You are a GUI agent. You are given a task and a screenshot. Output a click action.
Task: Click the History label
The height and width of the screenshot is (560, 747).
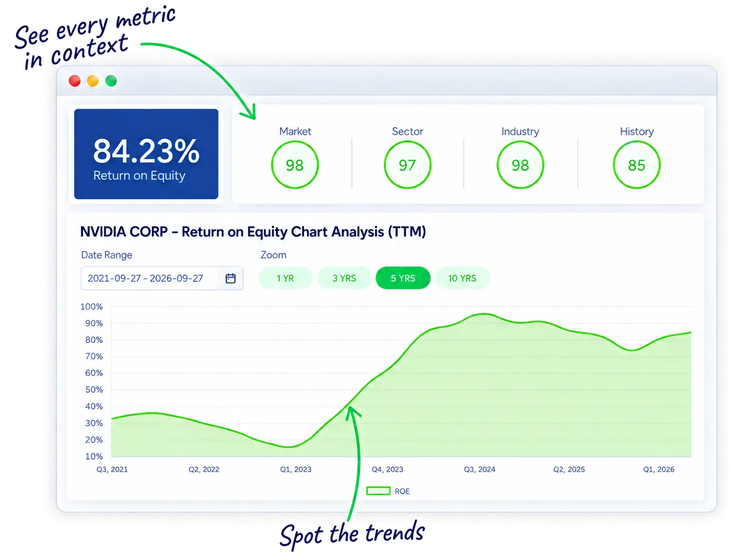coord(637,131)
